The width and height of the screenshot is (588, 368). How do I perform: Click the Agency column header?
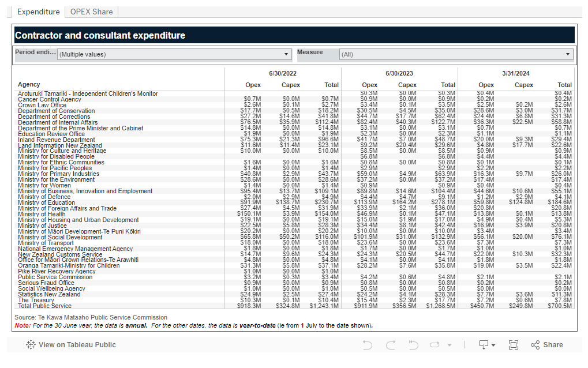click(29, 85)
